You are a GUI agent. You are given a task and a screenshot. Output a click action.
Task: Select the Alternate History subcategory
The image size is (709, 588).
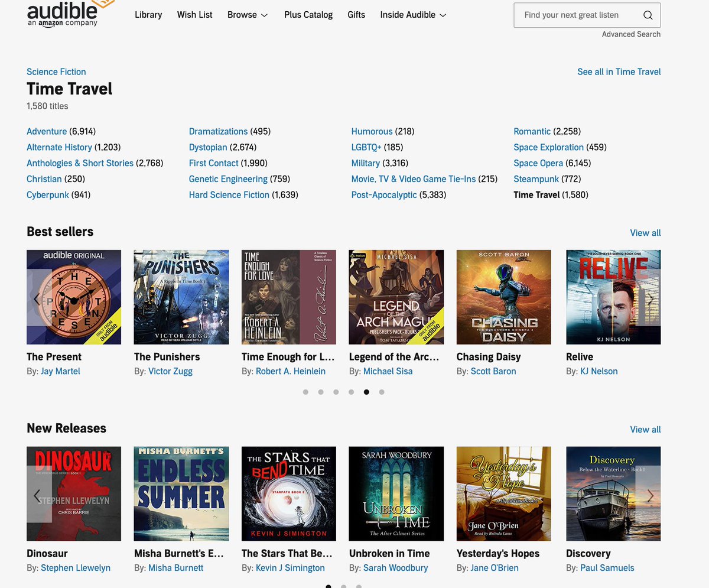[x=59, y=147]
